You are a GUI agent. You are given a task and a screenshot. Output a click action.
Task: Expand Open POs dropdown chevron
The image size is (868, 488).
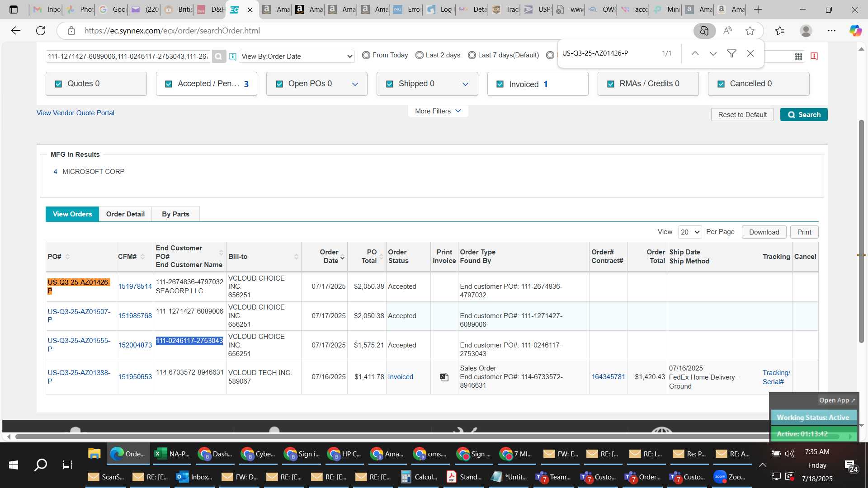355,84
